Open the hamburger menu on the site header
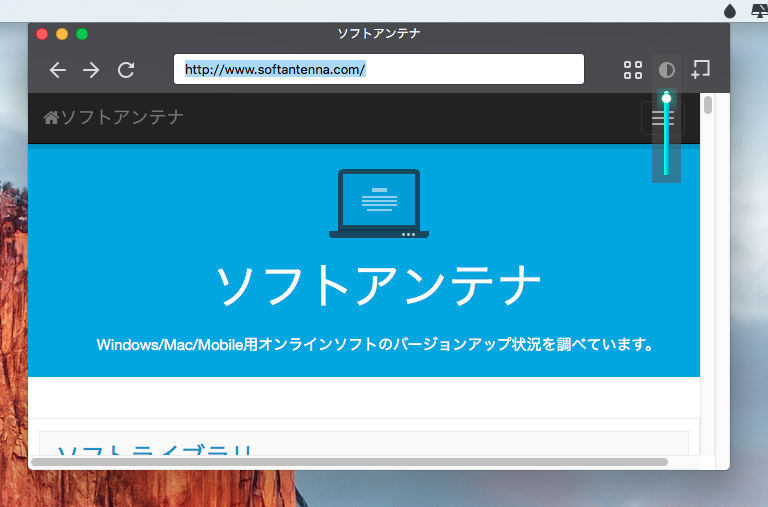Viewport: 768px width, 507px height. pyautogui.click(x=663, y=118)
